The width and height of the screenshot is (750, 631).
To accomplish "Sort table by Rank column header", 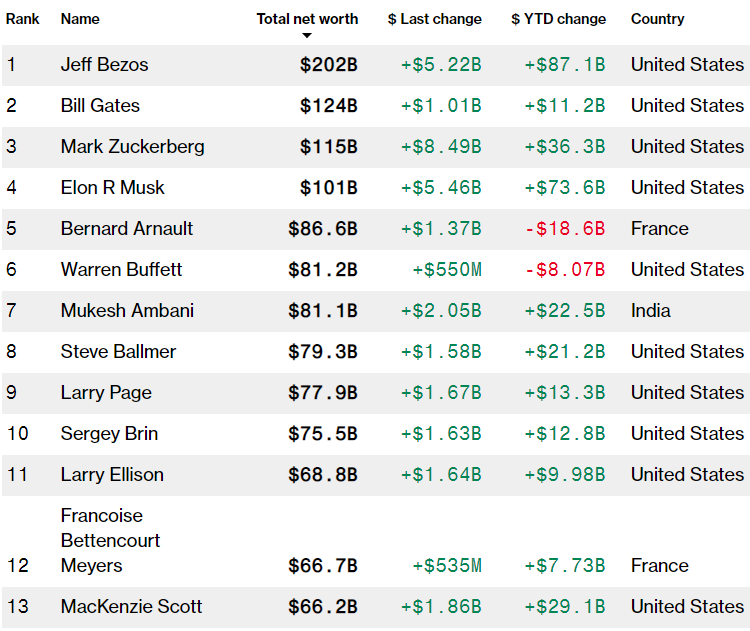I will coord(22,19).
